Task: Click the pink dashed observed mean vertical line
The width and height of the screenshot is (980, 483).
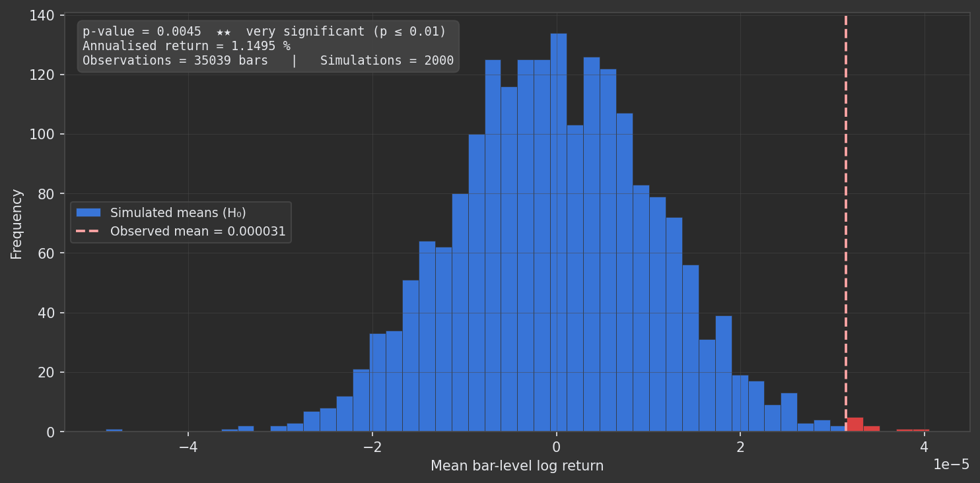Action: coord(846,223)
